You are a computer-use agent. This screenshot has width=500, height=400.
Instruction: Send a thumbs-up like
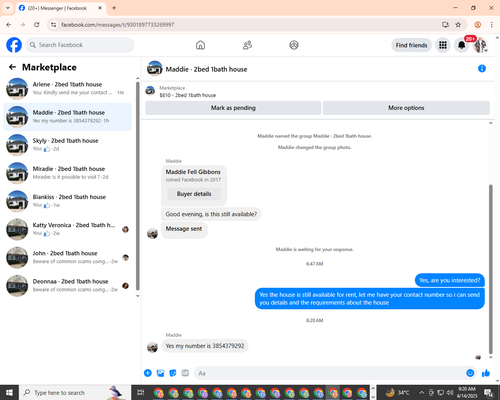pos(486,373)
